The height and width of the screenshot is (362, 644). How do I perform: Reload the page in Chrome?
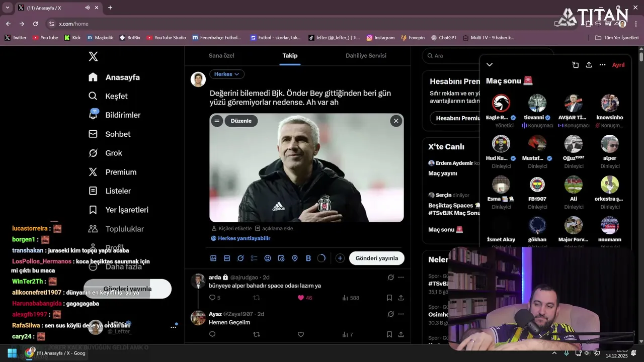pyautogui.click(x=35, y=24)
